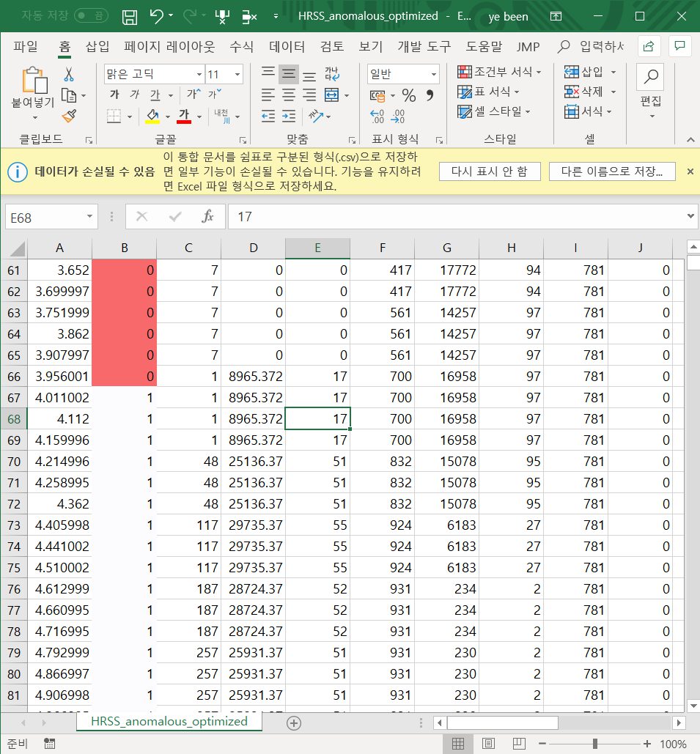Click the zoom slider handle
The image size is (700, 754).
pyautogui.click(x=595, y=744)
